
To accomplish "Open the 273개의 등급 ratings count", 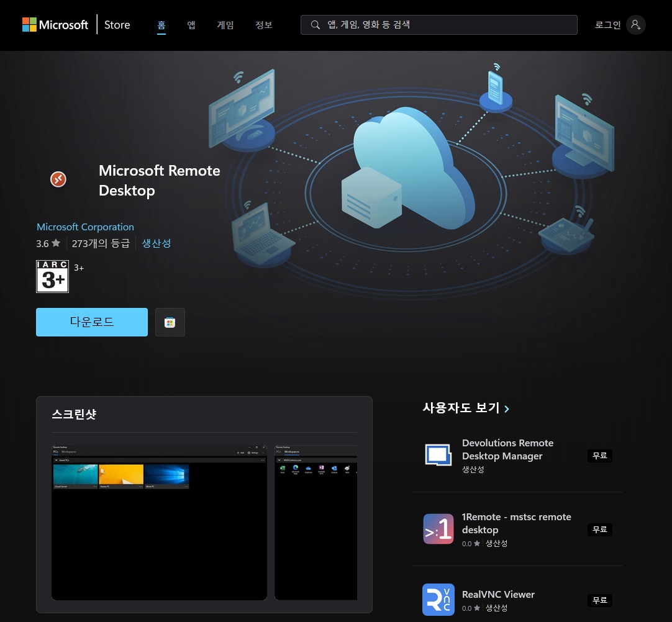I will 101,243.
